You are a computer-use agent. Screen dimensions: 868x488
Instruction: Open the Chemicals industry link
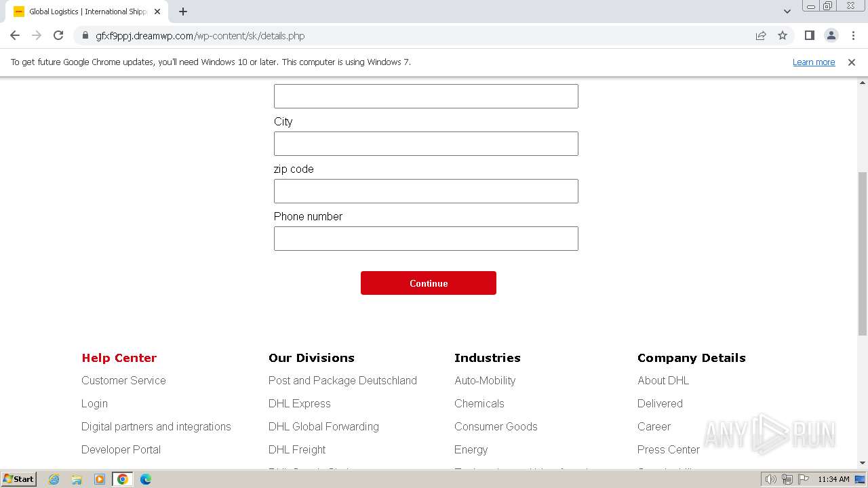click(479, 404)
